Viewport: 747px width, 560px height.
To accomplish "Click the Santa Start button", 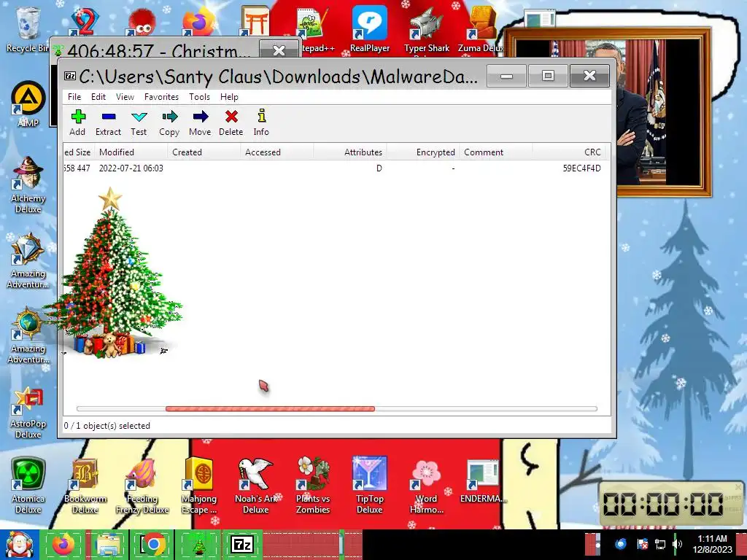I will [19, 545].
